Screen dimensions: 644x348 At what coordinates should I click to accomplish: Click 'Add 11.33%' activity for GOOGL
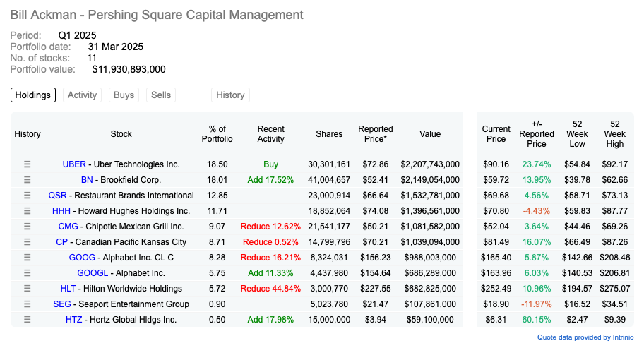pyautogui.click(x=270, y=273)
